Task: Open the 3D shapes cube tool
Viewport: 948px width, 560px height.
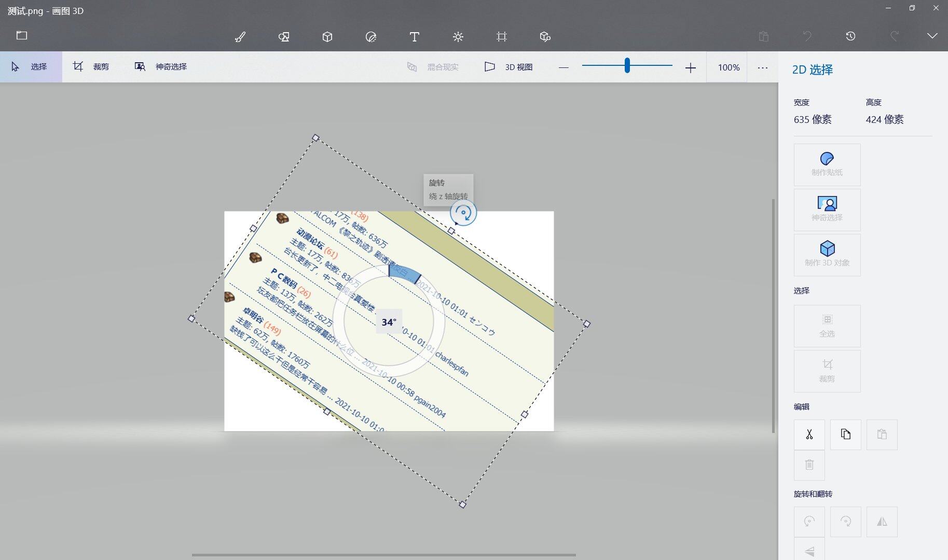Action: 327,37
